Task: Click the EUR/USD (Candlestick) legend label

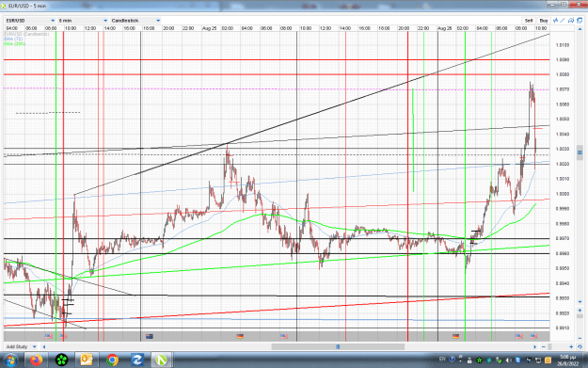Action: [x=26, y=34]
